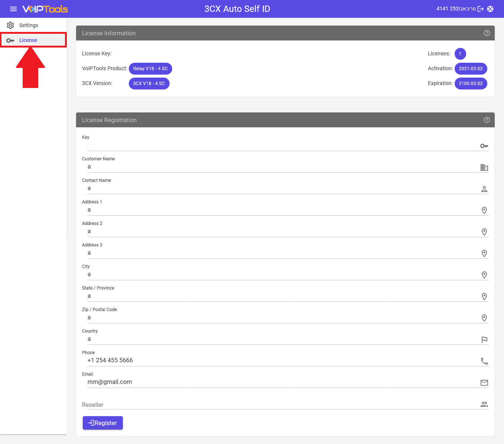The width and height of the screenshot is (504, 444).
Task: Click the Relay V18 - 4 SC product chip
Action: click(x=150, y=69)
